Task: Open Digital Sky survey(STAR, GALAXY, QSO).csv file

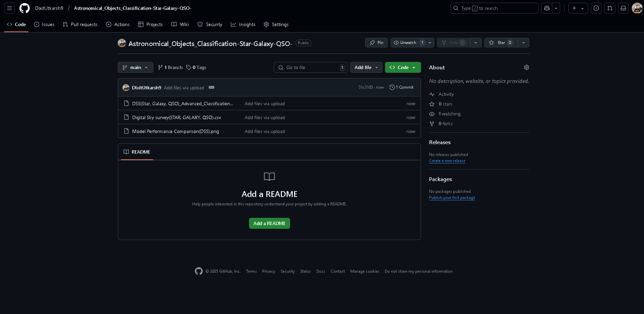Action: click(x=177, y=117)
